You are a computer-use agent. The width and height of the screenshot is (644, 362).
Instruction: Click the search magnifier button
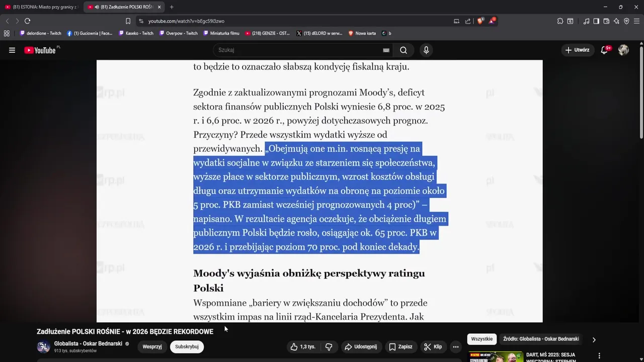click(x=404, y=50)
